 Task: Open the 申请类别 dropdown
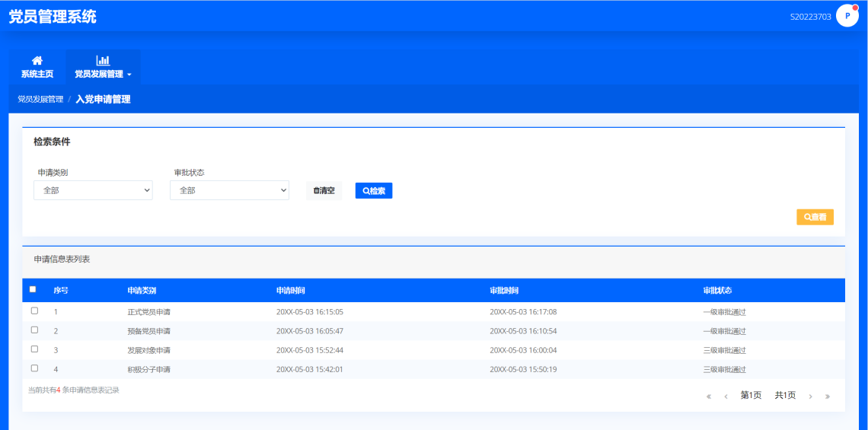coord(93,190)
